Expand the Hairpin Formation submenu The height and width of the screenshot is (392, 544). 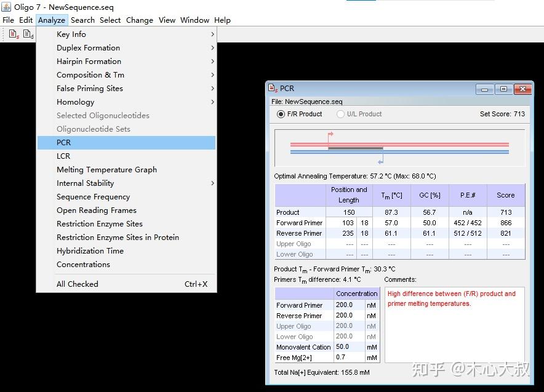(x=126, y=61)
